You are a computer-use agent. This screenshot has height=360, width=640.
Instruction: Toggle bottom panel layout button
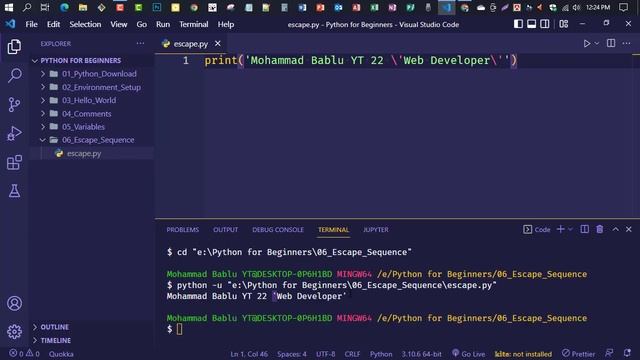coord(531,24)
